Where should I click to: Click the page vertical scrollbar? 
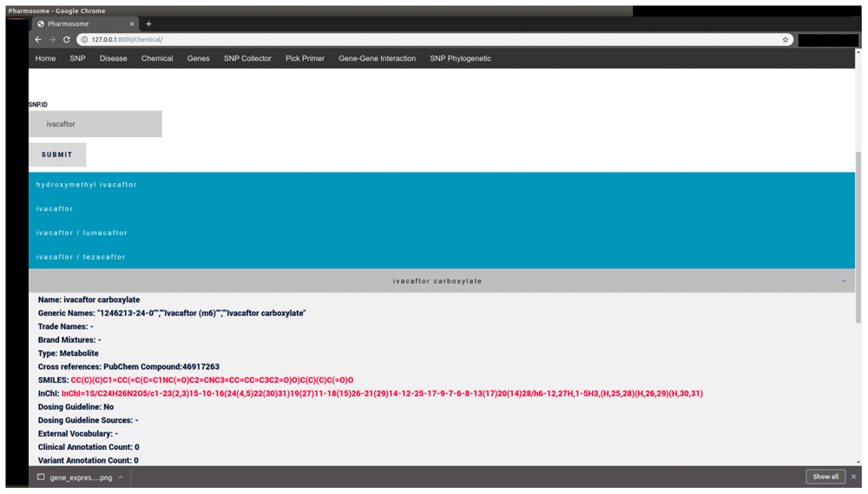[859, 234]
